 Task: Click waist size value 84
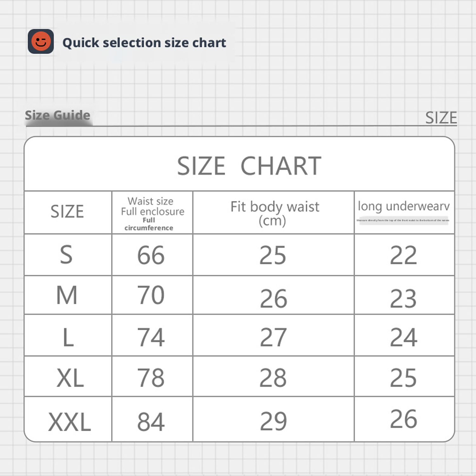pyautogui.click(x=151, y=422)
